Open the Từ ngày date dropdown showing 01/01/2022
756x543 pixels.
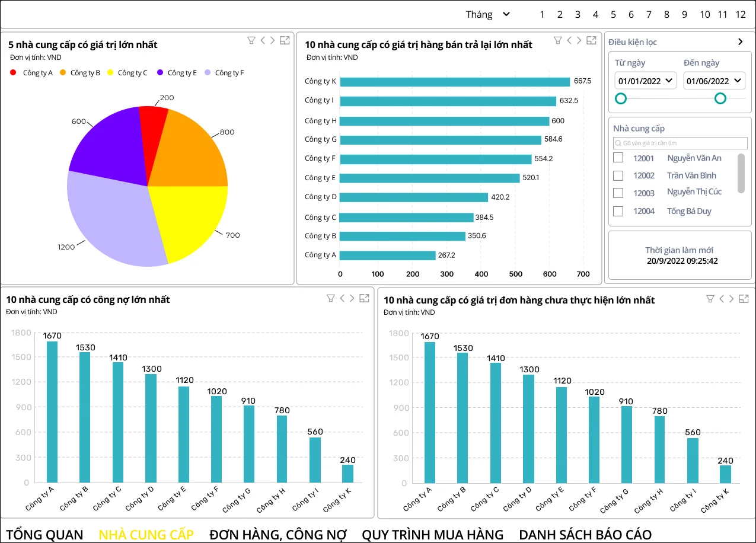[645, 81]
